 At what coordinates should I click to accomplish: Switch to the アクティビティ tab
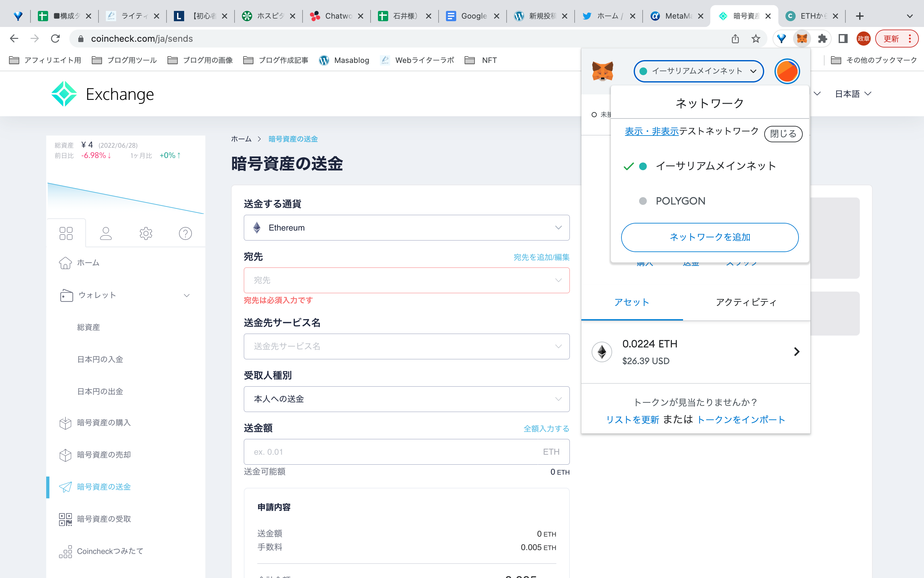(x=746, y=302)
